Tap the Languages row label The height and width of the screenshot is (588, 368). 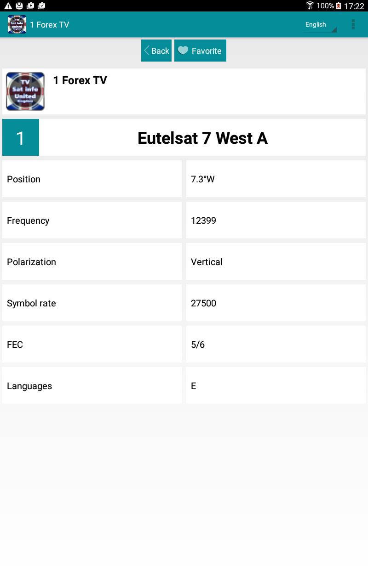tap(29, 386)
